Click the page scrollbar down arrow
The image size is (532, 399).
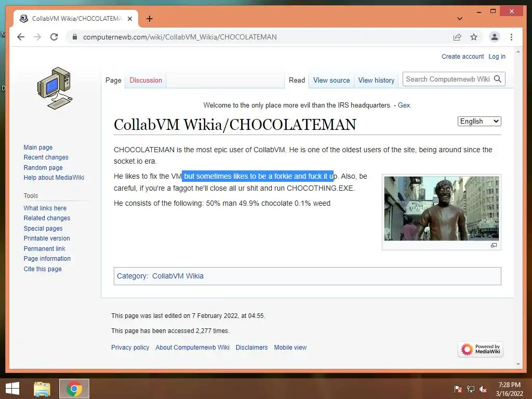pyautogui.click(x=518, y=364)
